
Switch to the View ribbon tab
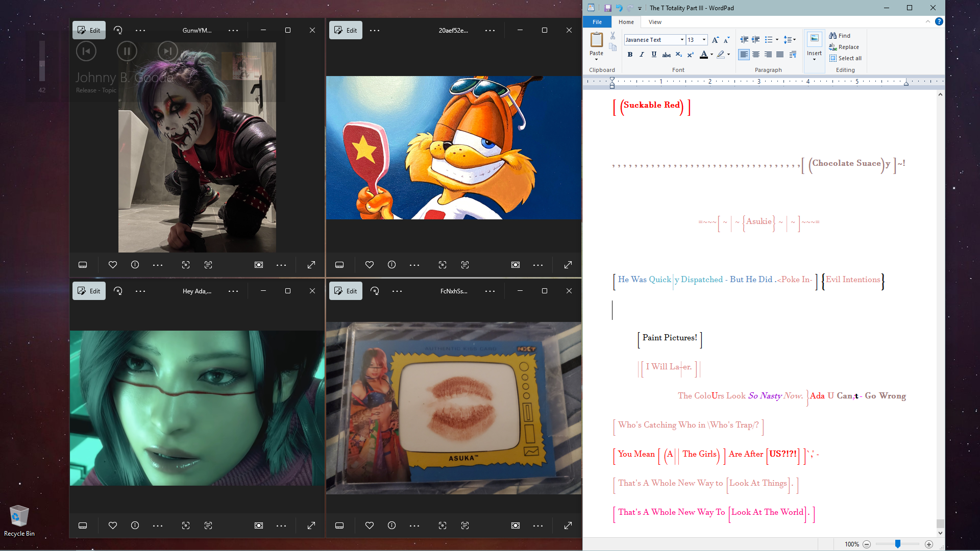coord(655,22)
